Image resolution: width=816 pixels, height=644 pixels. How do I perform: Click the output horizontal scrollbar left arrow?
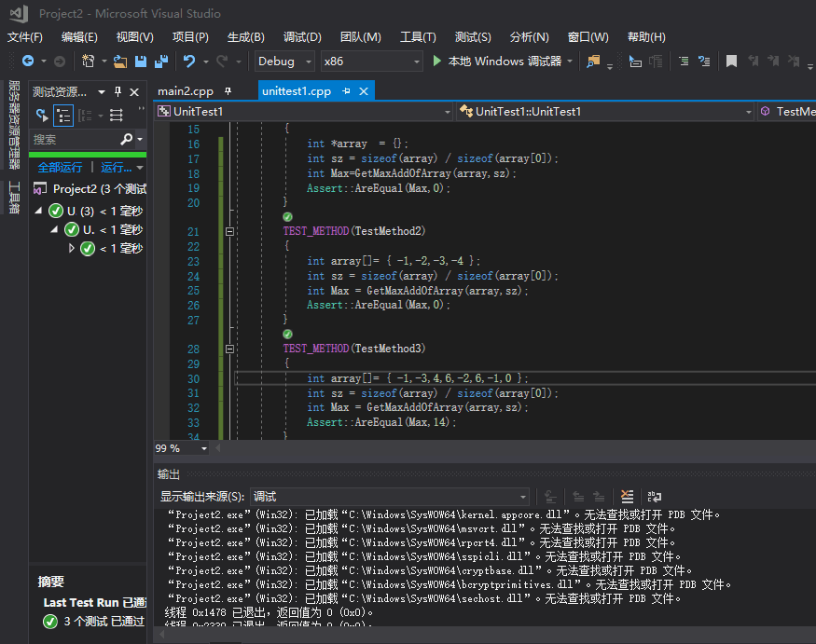point(162,634)
